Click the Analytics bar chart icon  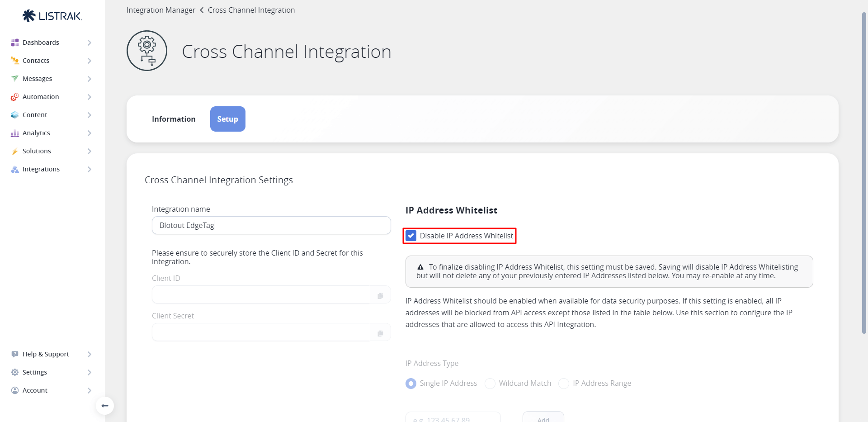15,133
